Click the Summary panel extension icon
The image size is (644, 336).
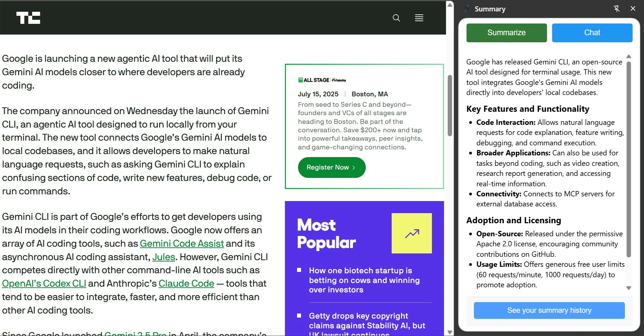click(x=467, y=8)
